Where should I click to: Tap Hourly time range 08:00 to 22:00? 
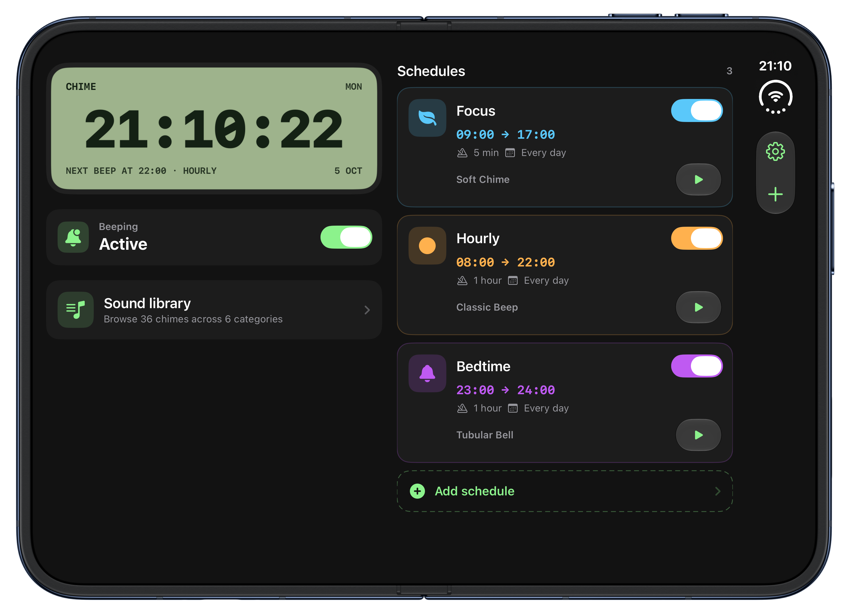pyautogui.click(x=506, y=262)
